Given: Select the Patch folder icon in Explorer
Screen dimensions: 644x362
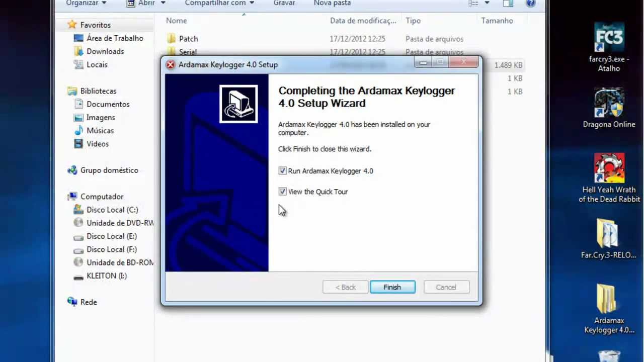Looking at the screenshot, I should point(172,39).
